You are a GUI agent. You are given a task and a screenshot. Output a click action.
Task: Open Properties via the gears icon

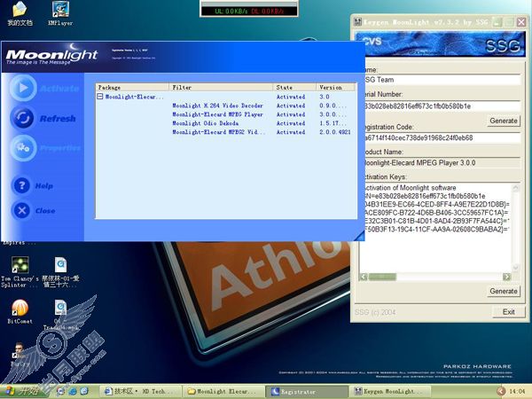point(23,147)
